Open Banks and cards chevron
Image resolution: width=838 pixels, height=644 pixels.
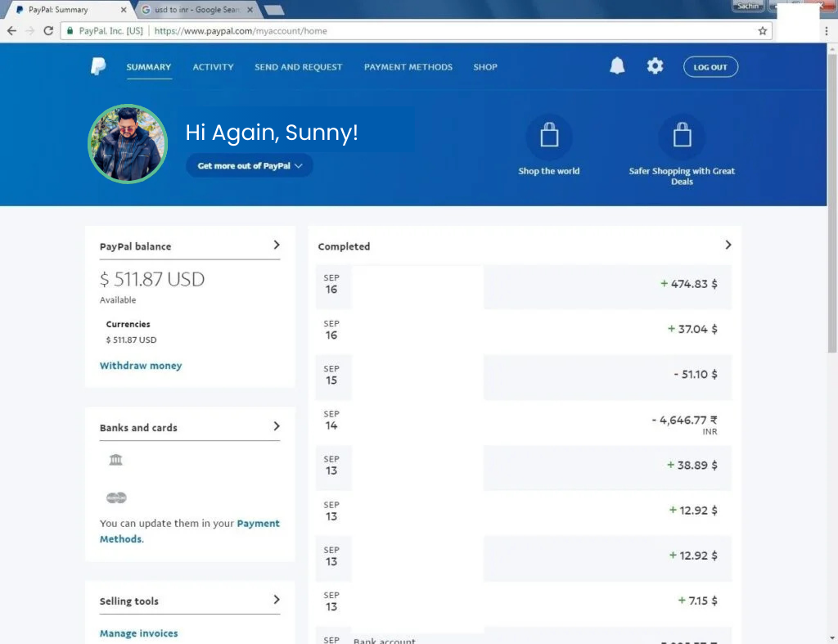[277, 426]
